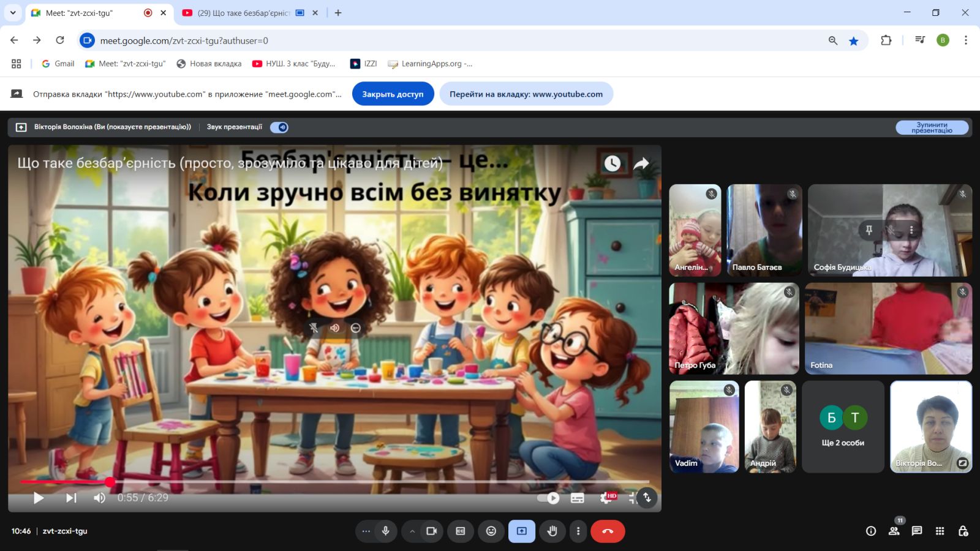Click the Watch later clock icon
This screenshot has height=551, width=980.
pyautogui.click(x=612, y=163)
